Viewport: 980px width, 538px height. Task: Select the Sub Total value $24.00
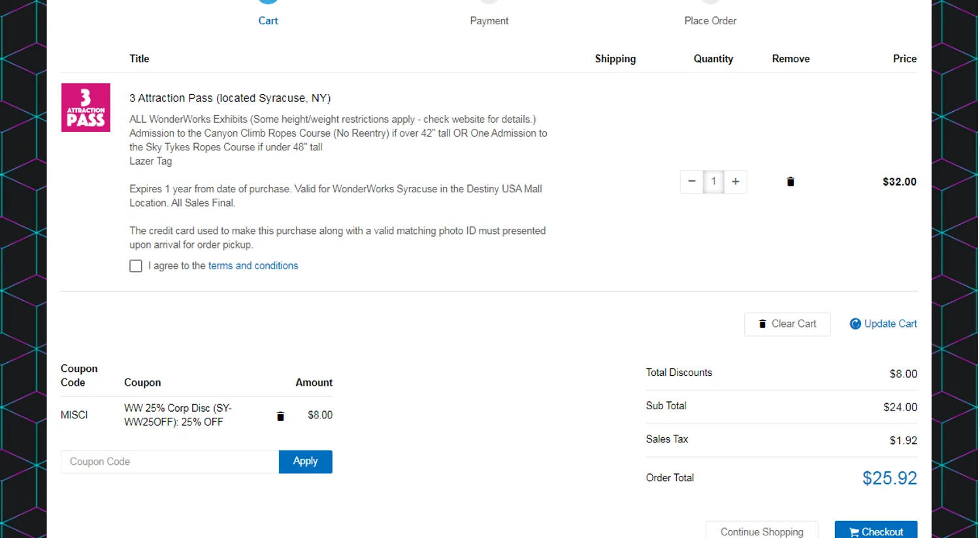click(x=900, y=407)
